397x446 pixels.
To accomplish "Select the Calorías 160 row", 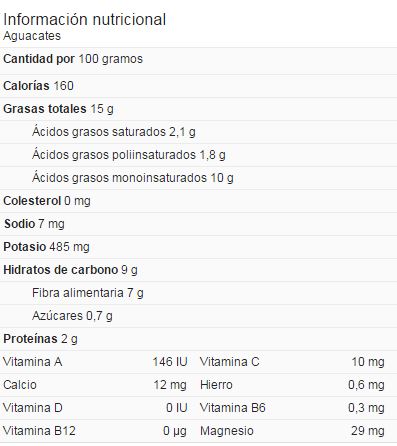I will click(x=198, y=86).
